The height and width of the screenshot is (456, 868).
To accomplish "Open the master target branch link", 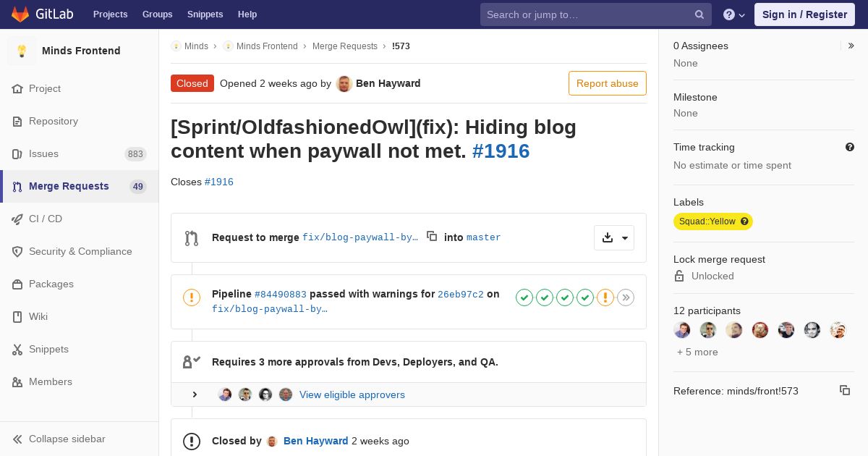I will tap(484, 237).
